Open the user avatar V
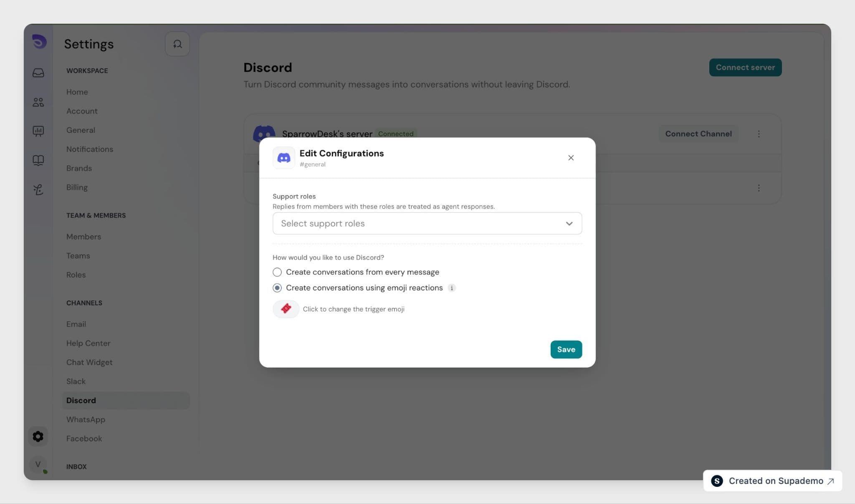 pos(38,464)
